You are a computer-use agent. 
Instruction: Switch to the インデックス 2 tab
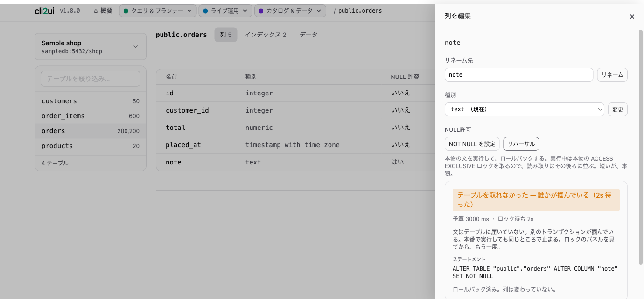coord(266,35)
